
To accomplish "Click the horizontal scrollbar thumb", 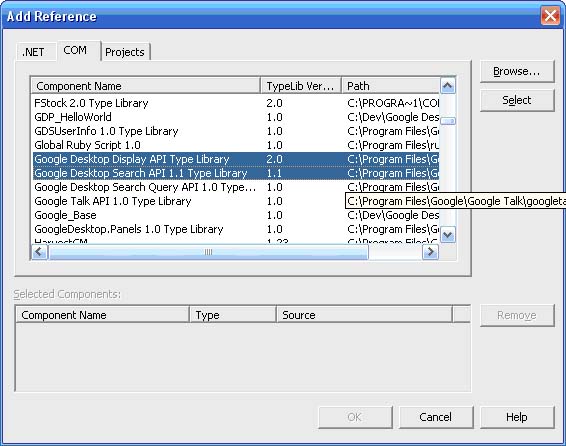I will click(208, 252).
